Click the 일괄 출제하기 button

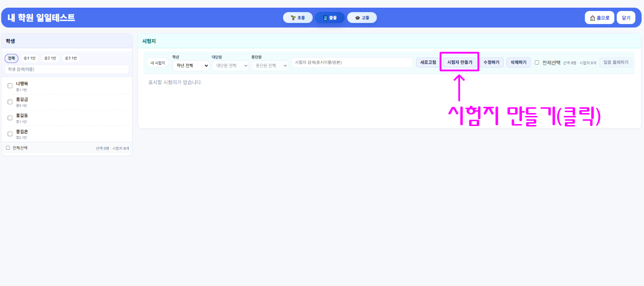point(616,62)
